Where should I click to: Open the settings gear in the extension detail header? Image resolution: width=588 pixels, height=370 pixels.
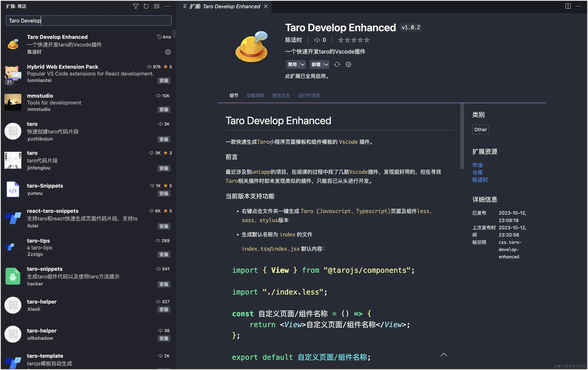click(348, 64)
